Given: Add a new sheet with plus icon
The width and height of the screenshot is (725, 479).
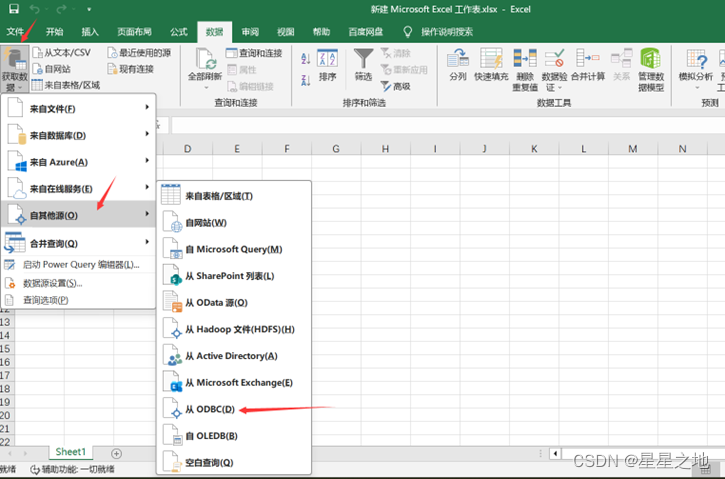Looking at the screenshot, I should pos(117,454).
